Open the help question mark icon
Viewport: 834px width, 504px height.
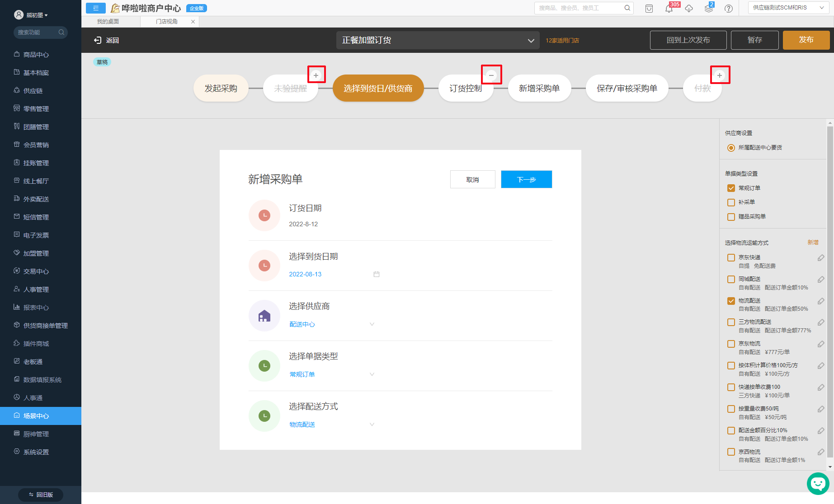click(728, 9)
